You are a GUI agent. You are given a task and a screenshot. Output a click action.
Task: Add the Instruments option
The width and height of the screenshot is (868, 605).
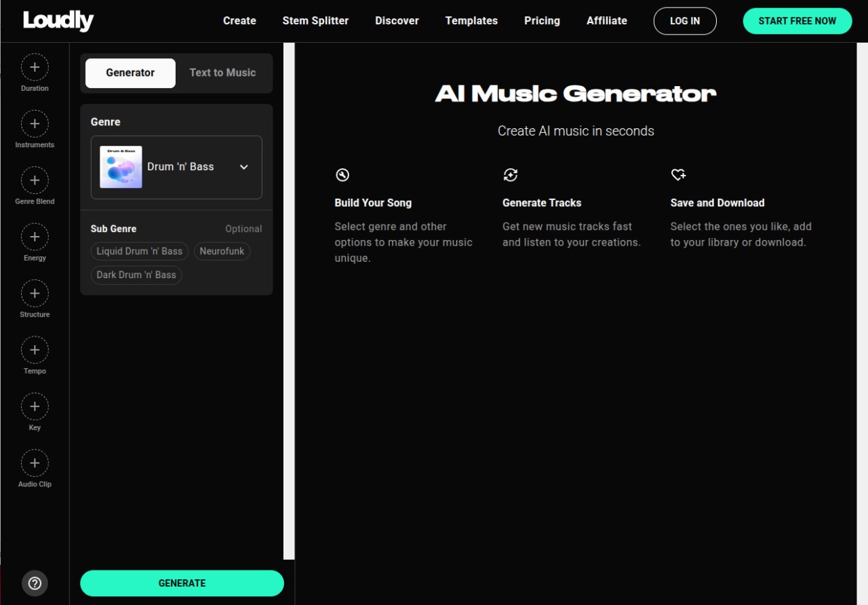tap(35, 124)
